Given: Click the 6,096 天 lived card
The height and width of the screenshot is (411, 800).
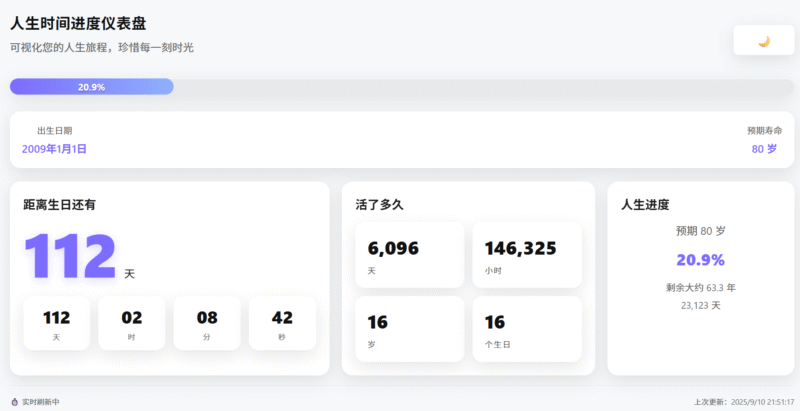Looking at the screenshot, I should click(x=410, y=255).
